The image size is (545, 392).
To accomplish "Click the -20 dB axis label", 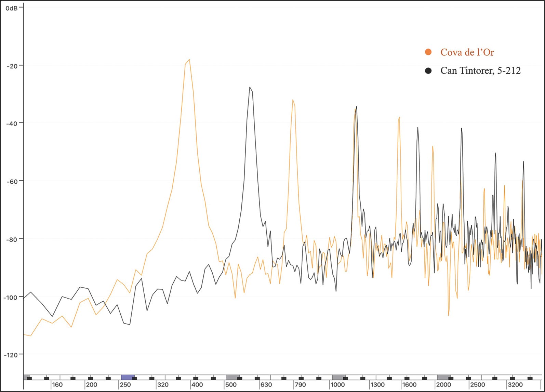I will coord(12,66).
